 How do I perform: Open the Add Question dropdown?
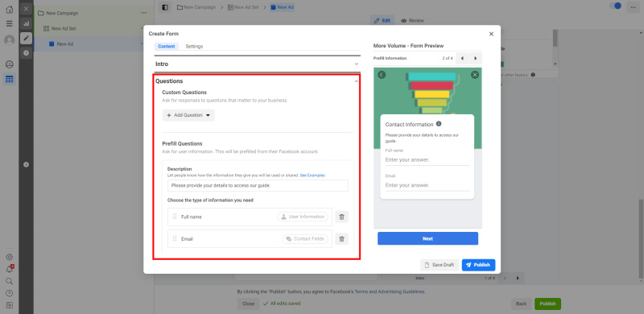188,115
